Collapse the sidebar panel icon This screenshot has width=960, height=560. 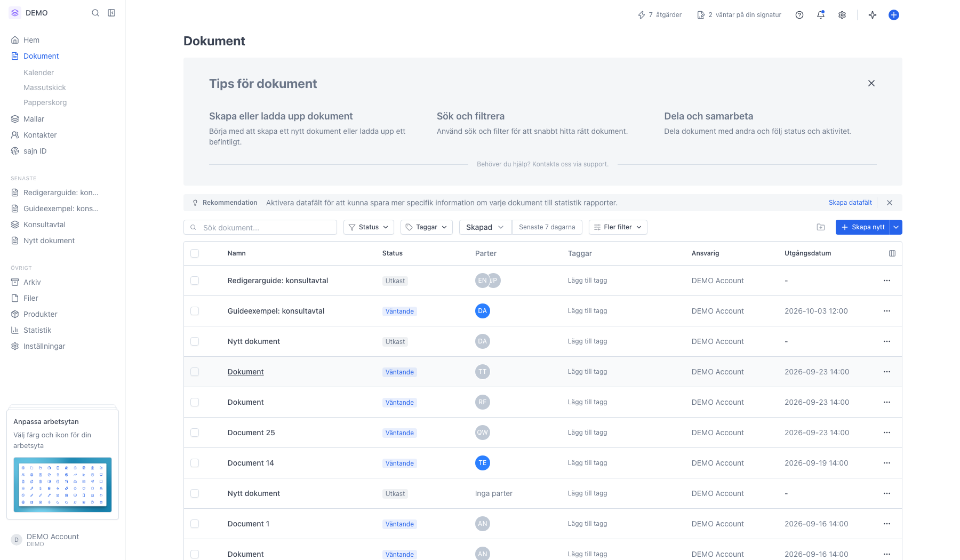pos(111,13)
